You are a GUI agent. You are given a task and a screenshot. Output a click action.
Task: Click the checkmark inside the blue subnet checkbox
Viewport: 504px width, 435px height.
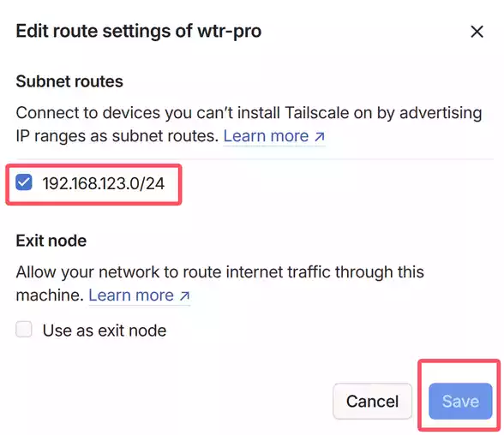(x=24, y=182)
